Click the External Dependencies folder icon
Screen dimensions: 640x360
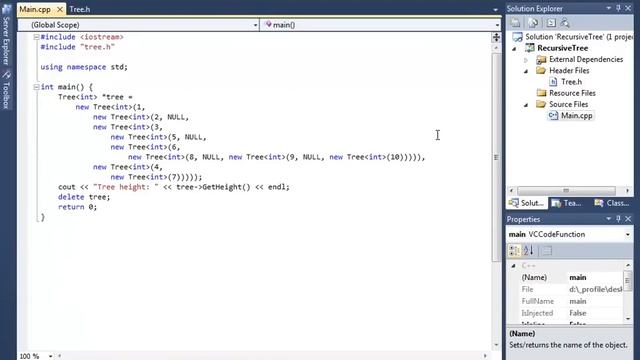[x=541, y=60]
